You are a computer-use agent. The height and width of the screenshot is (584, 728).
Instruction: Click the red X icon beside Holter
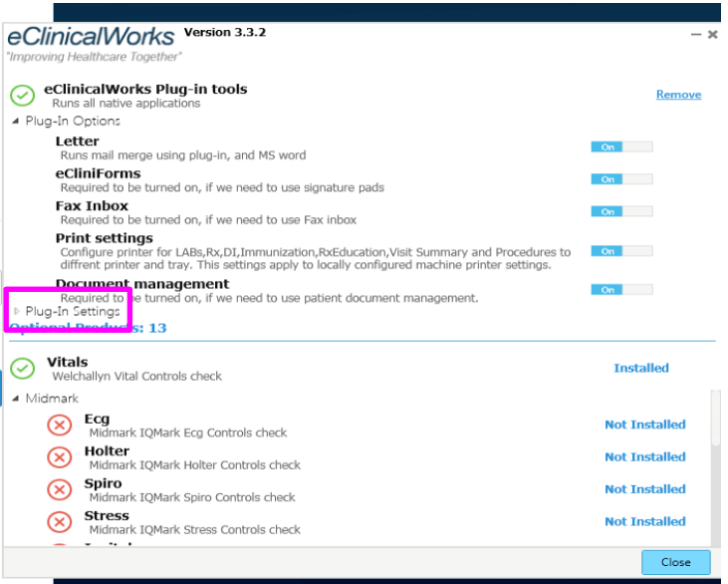(x=60, y=457)
